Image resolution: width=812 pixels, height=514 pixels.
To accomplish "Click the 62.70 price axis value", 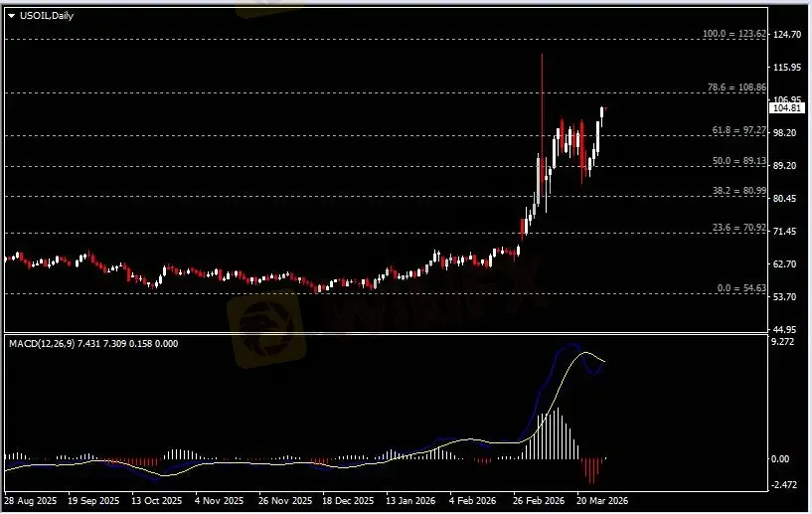I will coord(784,263).
